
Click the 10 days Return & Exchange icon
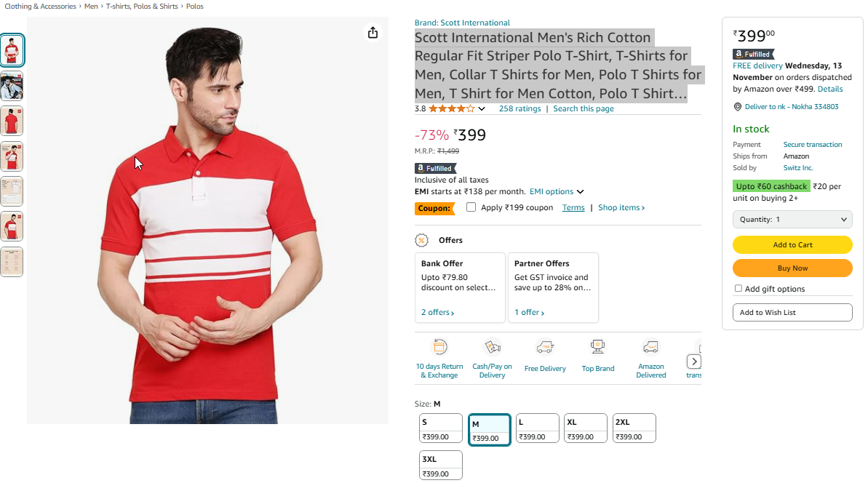[439, 347]
